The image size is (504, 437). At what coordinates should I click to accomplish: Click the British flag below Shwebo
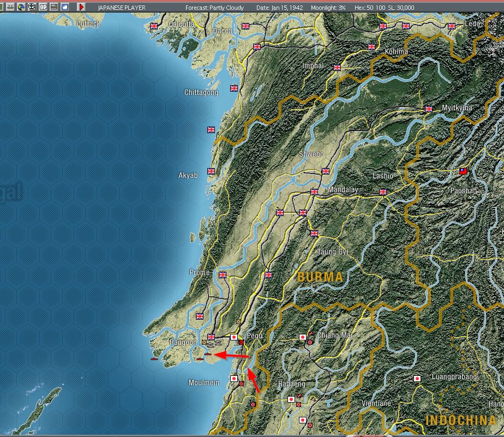click(325, 171)
